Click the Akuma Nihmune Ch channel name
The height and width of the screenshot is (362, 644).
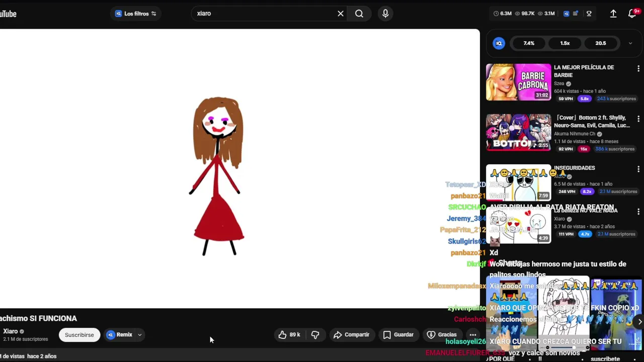(574, 134)
